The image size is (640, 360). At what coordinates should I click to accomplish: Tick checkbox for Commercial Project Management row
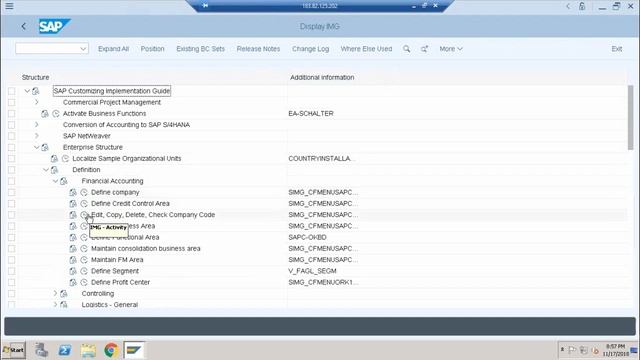pyautogui.click(x=11, y=102)
